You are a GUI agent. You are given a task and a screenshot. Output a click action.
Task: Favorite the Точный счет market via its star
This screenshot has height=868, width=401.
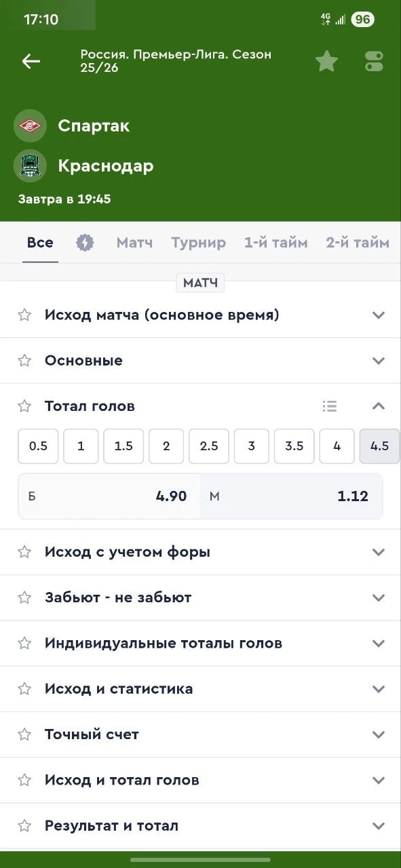tap(24, 734)
